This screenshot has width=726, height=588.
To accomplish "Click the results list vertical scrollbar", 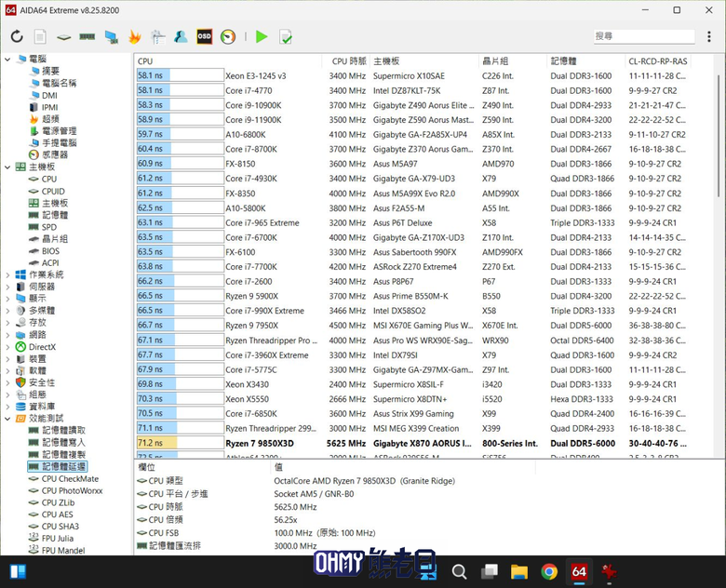I will [719, 134].
